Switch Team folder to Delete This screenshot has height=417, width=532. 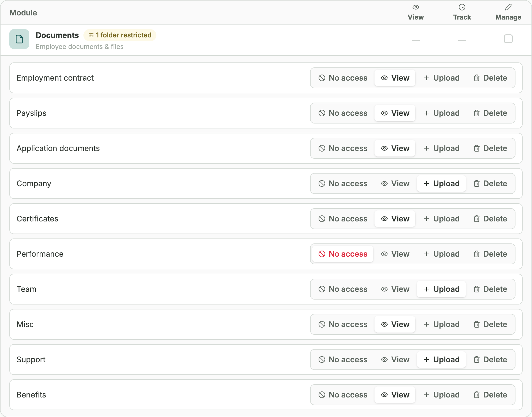click(490, 289)
